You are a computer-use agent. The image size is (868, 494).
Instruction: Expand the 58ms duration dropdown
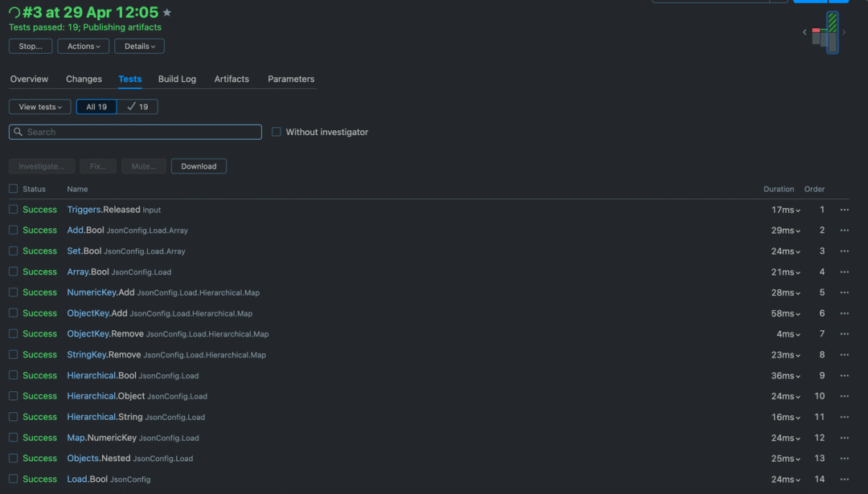[785, 313]
